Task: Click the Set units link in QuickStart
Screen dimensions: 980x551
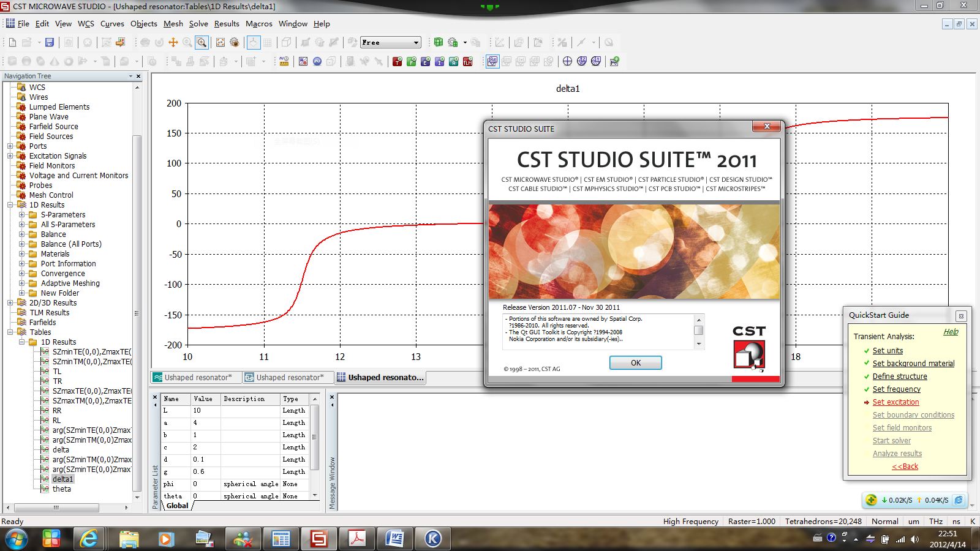Action: pyautogui.click(x=888, y=351)
